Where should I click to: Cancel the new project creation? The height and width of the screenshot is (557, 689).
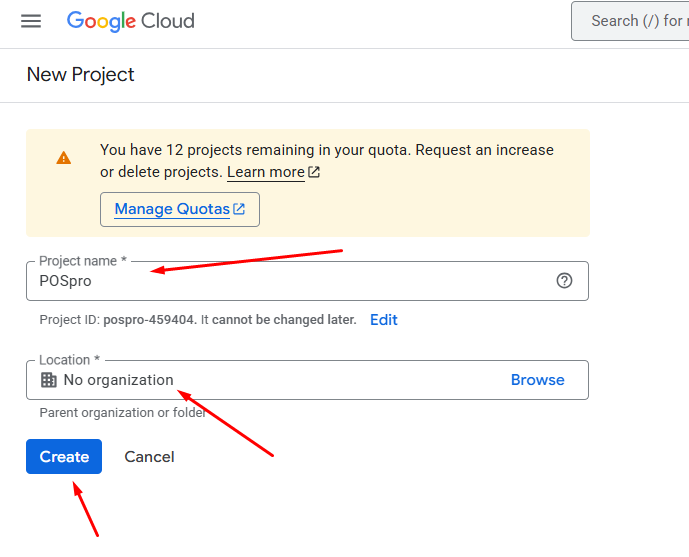[149, 456]
